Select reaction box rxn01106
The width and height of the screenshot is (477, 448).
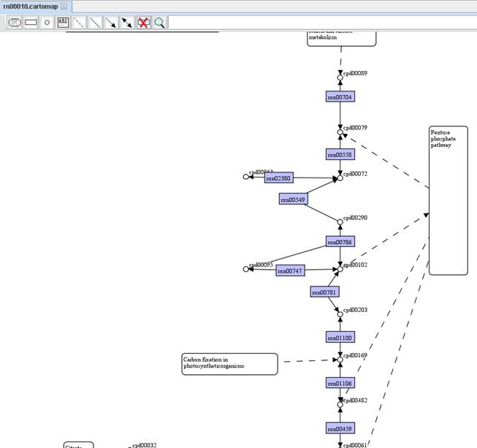[340, 383]
